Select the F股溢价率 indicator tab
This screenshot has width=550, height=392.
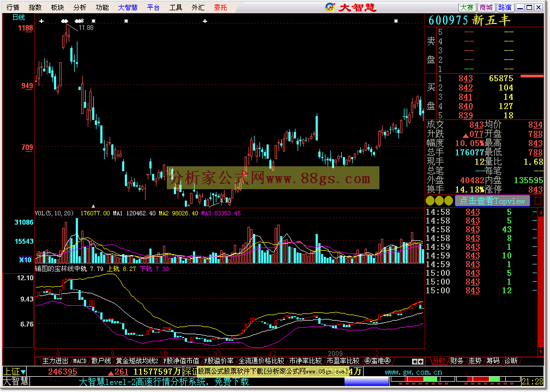pos(219,361)
